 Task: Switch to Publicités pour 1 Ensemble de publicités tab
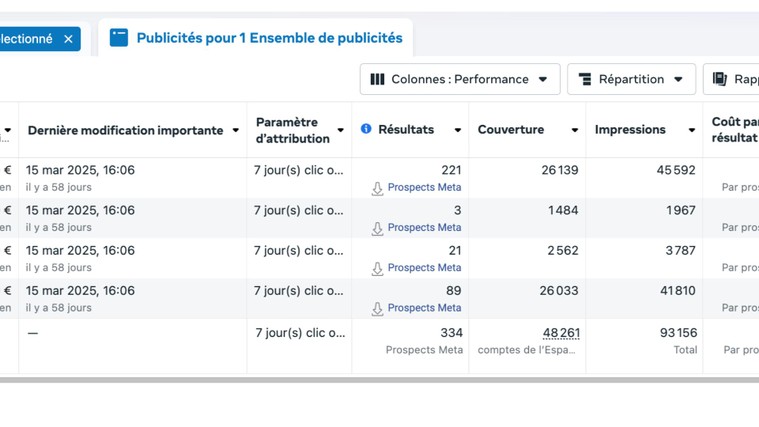pyautogui.click(x=256, y=38)
